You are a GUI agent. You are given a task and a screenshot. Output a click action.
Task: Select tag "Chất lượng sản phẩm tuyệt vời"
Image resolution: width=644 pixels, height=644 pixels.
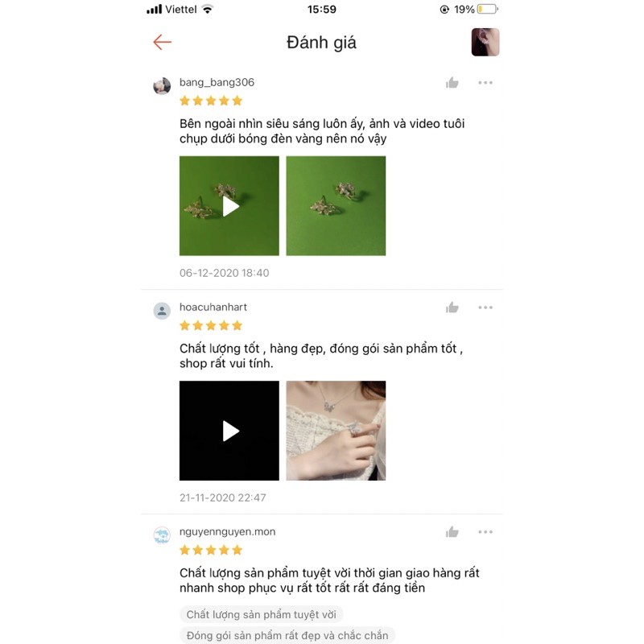(x=261, y=614)
